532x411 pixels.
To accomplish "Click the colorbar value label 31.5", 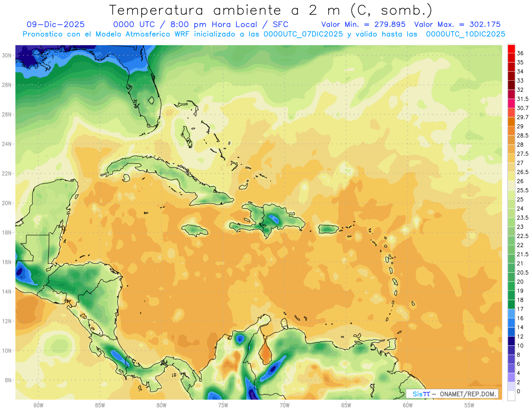I will pos(523,99).
